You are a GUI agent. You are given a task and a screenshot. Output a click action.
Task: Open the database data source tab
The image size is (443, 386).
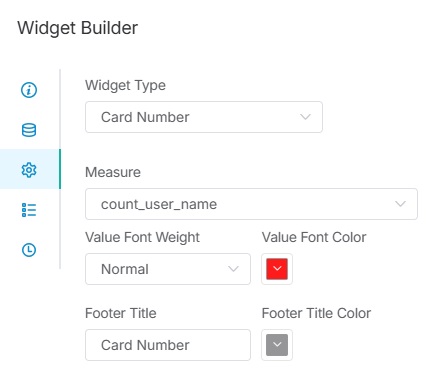point(29,130)
